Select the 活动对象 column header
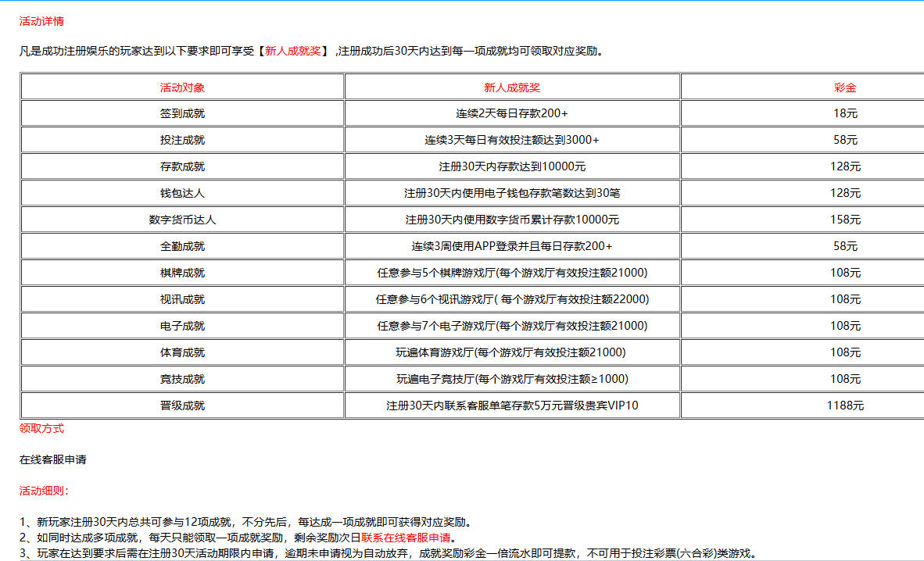This screenshot has width=924, height=561. 182,88
